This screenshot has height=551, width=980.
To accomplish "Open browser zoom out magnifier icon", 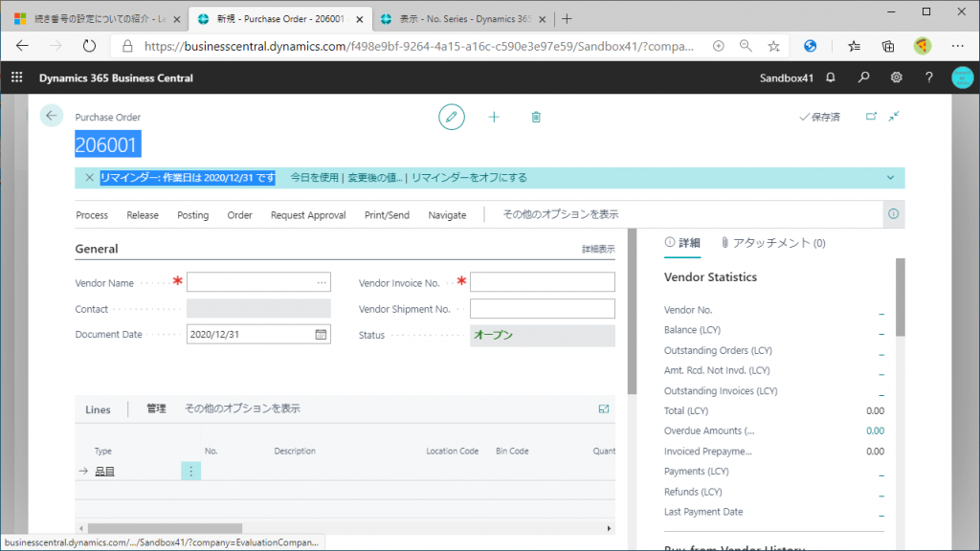I will 746,46.
